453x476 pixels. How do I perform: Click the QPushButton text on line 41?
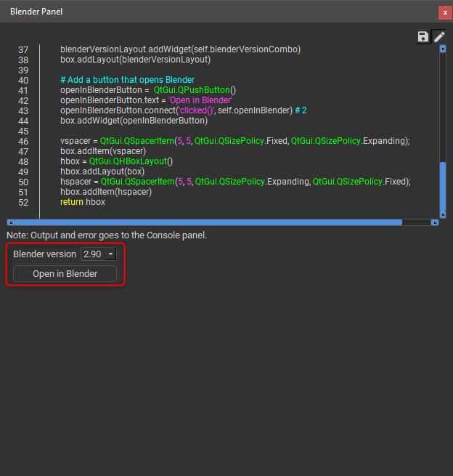tap(201, 90)
